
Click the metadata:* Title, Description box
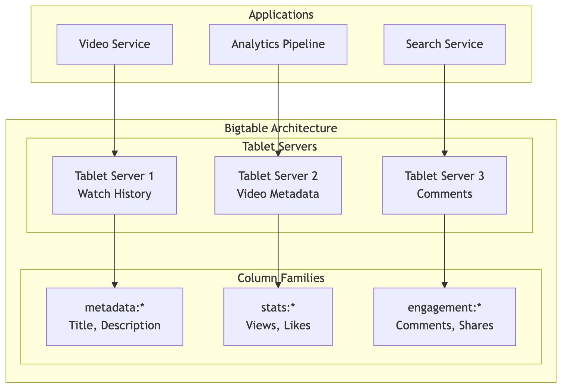point(114,317)
